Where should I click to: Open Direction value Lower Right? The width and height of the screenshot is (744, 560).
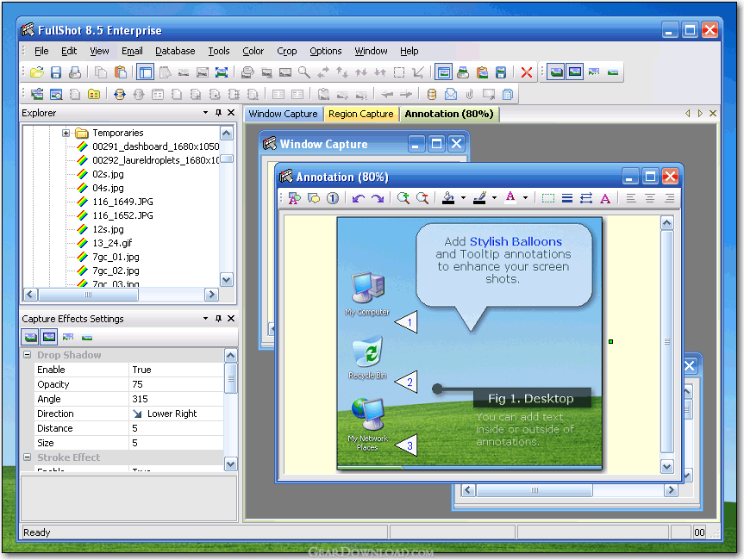pos(176,414)
